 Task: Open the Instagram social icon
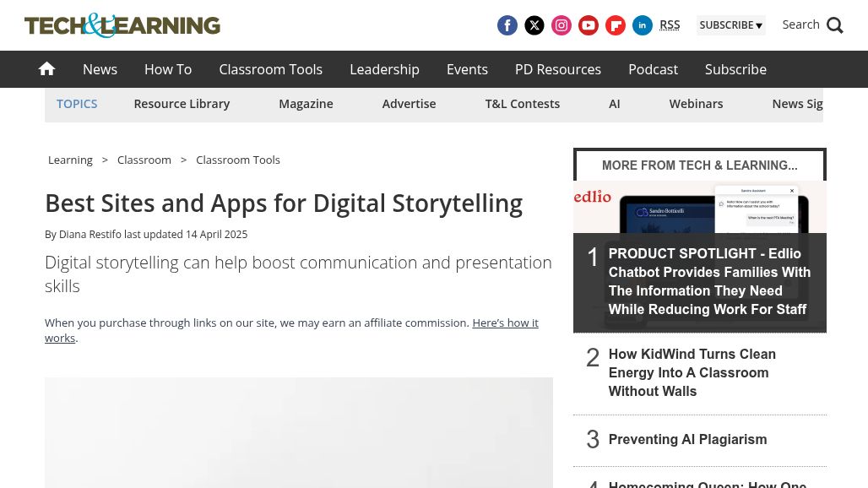(561, 25)
